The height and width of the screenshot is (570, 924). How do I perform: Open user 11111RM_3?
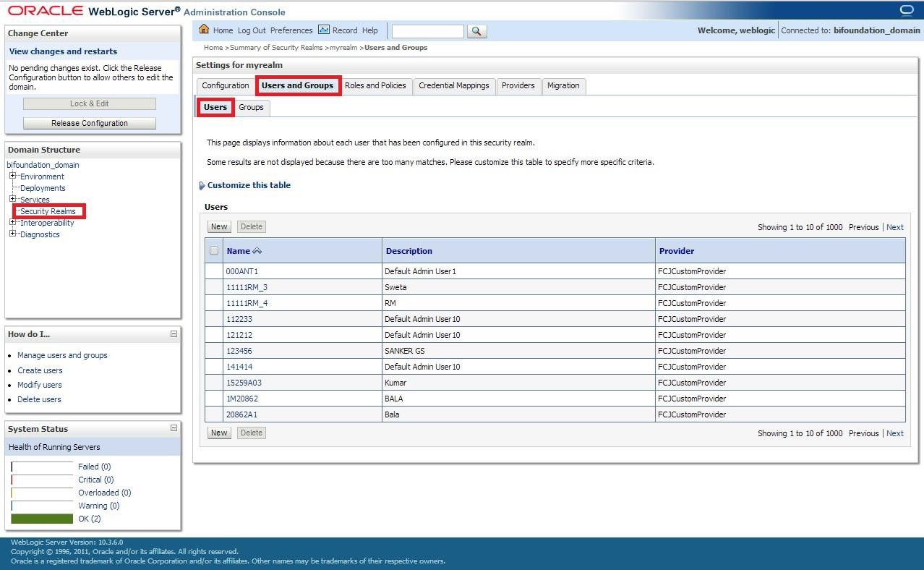247,287
